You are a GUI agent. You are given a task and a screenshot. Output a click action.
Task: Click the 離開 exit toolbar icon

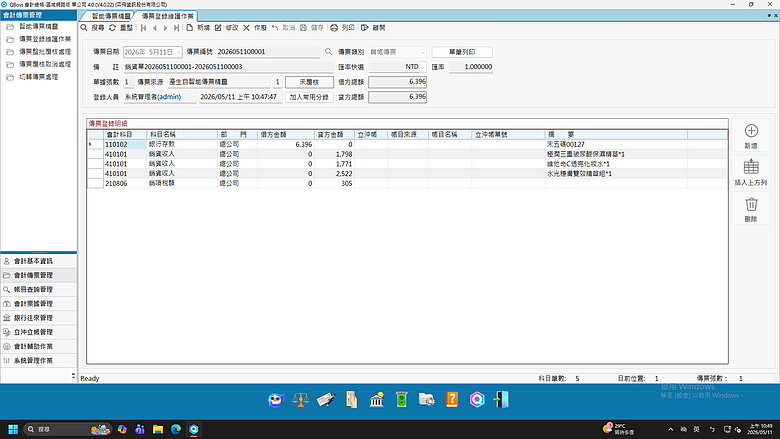365,28
